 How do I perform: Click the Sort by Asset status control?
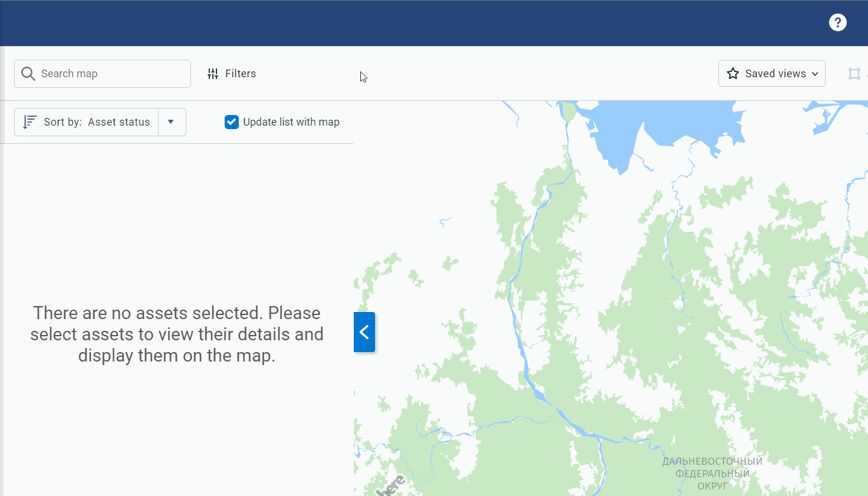pyautogui.click(x=97, y=121)
